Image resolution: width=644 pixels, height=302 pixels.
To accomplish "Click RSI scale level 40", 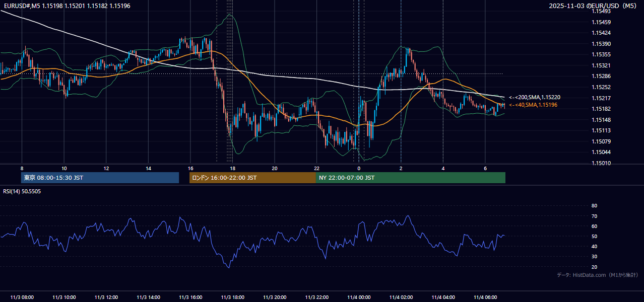I will pos(594,246).
